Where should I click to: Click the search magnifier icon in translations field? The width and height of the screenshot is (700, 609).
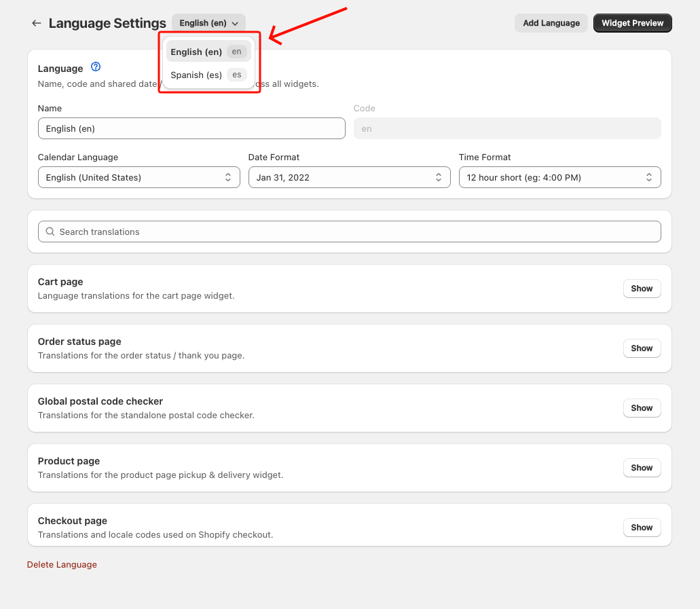50,232
